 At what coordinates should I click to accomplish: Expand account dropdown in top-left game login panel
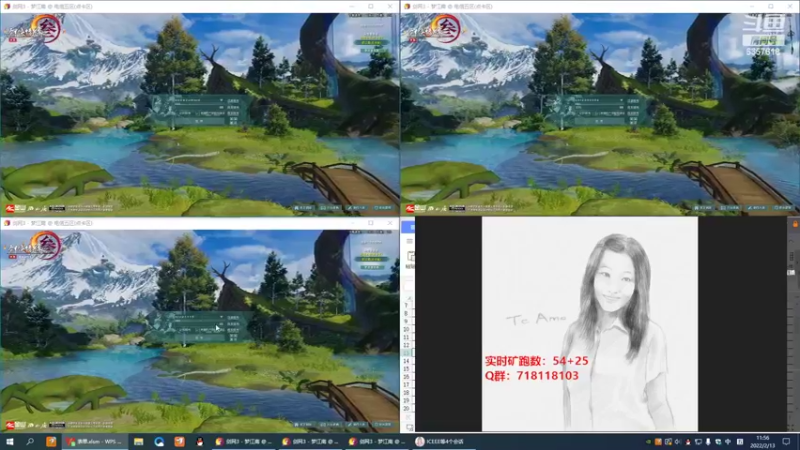click(221, 100)
